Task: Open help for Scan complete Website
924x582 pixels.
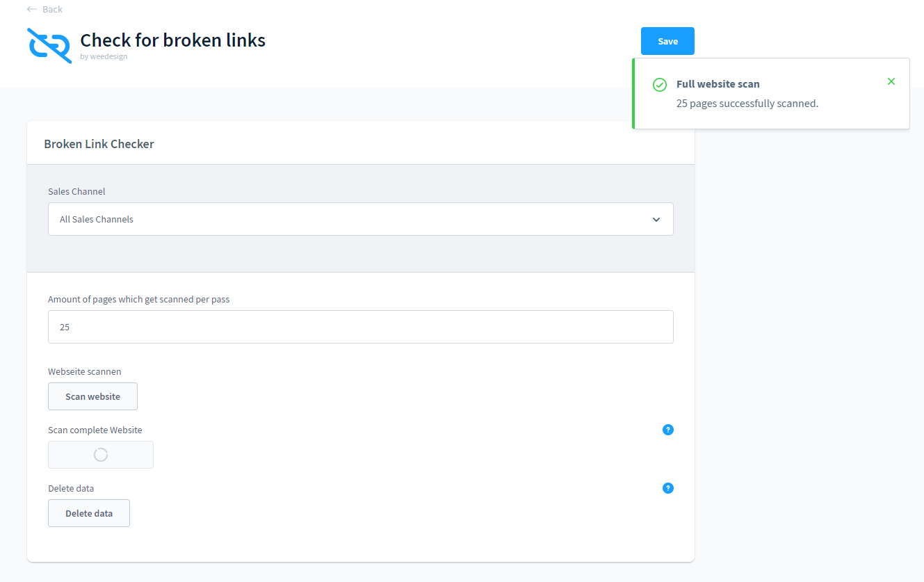Action: coord(668,430)
